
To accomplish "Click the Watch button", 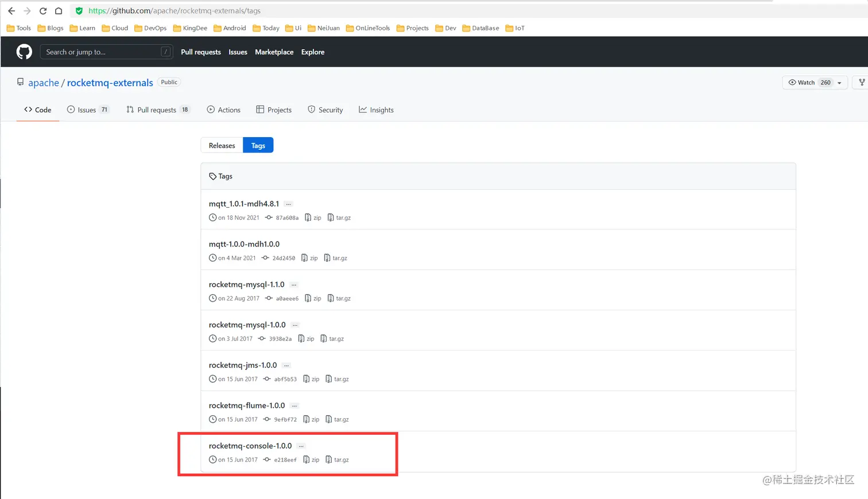I will click(x=808, y=83).
